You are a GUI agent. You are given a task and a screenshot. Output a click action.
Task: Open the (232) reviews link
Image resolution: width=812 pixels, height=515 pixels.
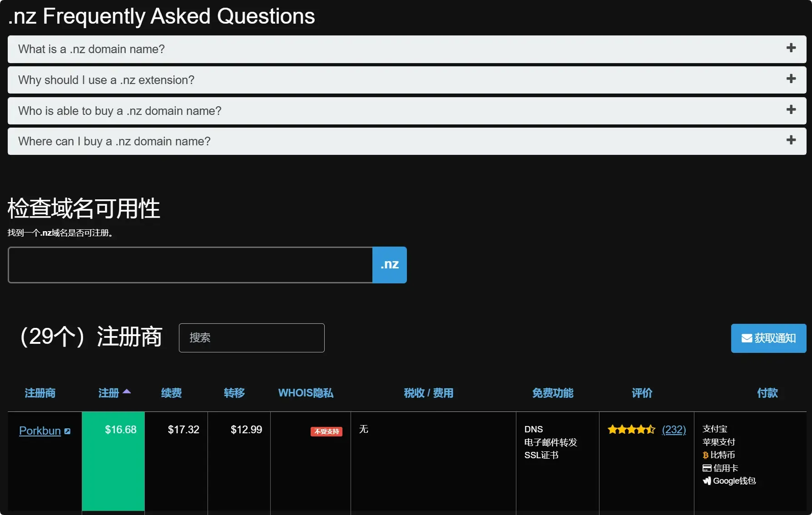(x=674, y=430)
